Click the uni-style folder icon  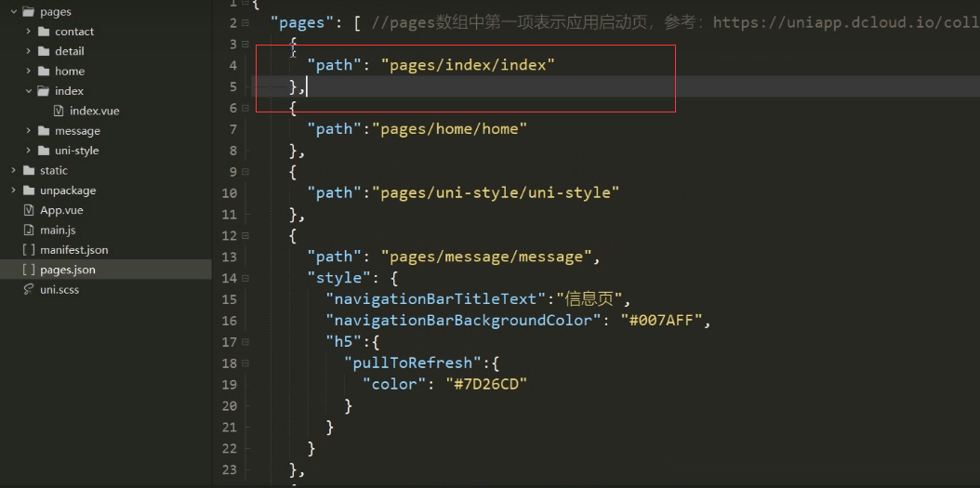pos(43,151)
